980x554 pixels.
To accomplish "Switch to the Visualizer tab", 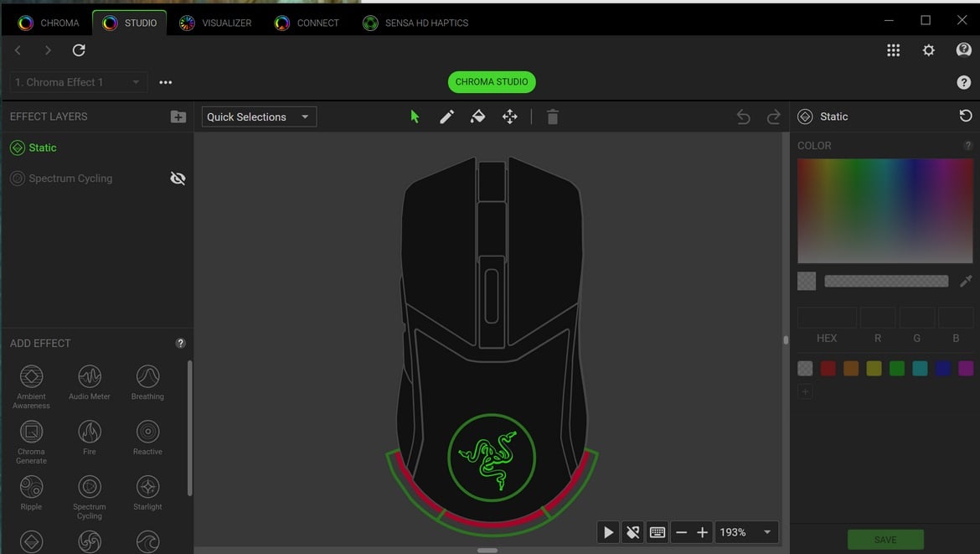I will coord(215,23).
